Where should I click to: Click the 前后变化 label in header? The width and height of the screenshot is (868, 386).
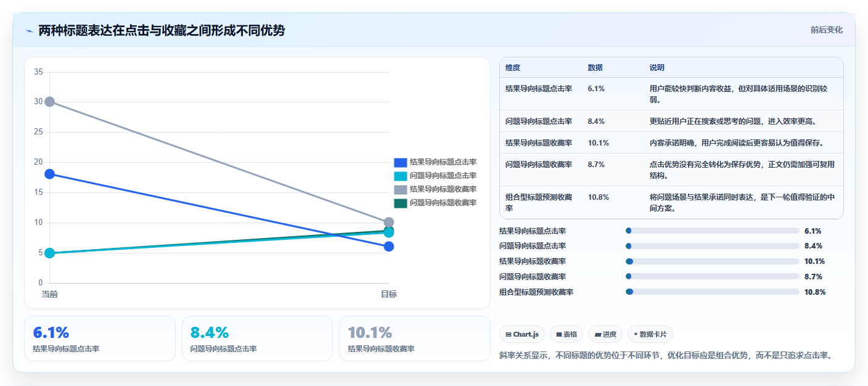click(x=826, y=30)
